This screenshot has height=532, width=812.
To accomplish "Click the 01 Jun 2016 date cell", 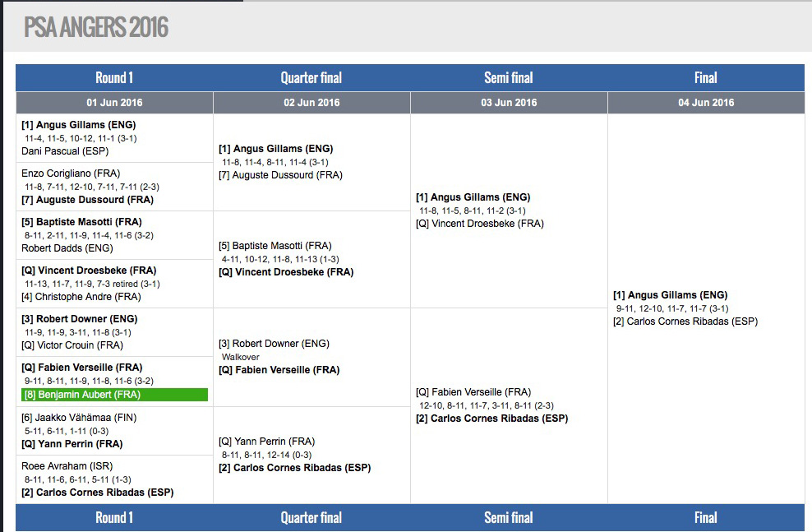I will [114, 103].
